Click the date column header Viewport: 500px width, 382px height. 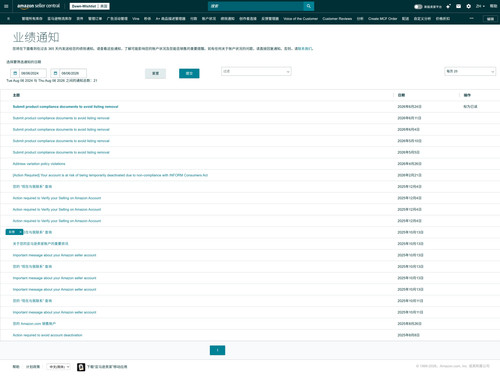[x=401, y=95]
